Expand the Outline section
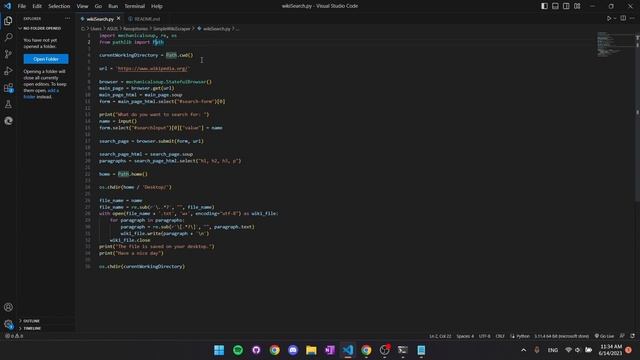Screen dimensions: 640x360 click(x=31, y=321)
